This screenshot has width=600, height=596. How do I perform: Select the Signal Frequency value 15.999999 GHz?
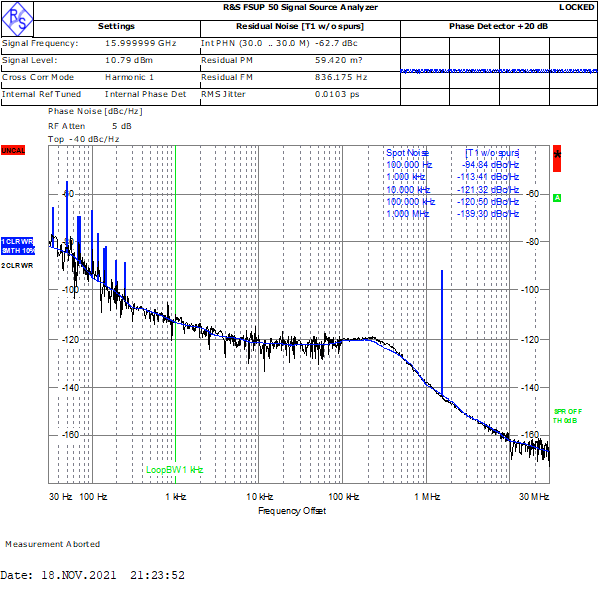(141, 44)
